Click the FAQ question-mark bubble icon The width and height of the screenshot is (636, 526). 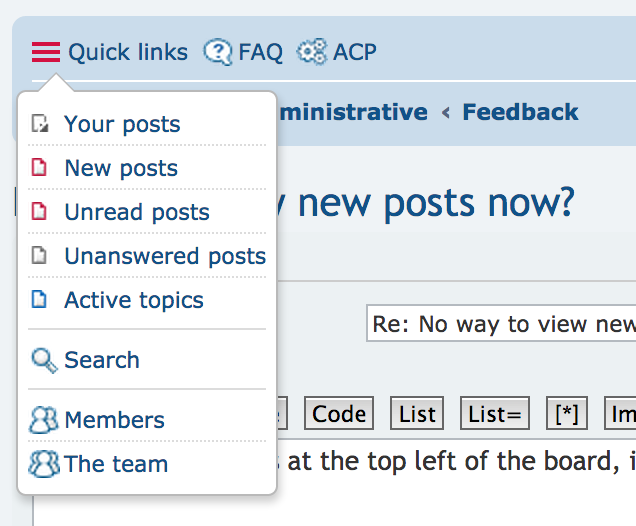(x=217, y=52)
